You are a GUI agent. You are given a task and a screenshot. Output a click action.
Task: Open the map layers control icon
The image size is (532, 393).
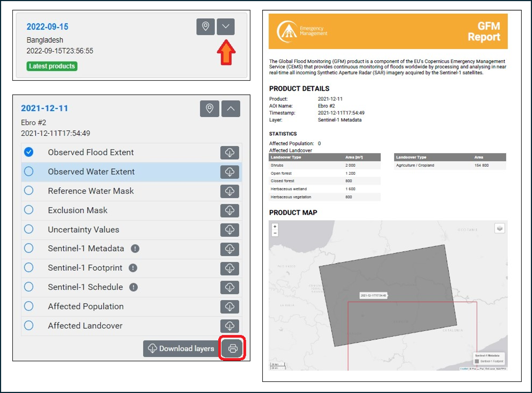tap(499, 228)
